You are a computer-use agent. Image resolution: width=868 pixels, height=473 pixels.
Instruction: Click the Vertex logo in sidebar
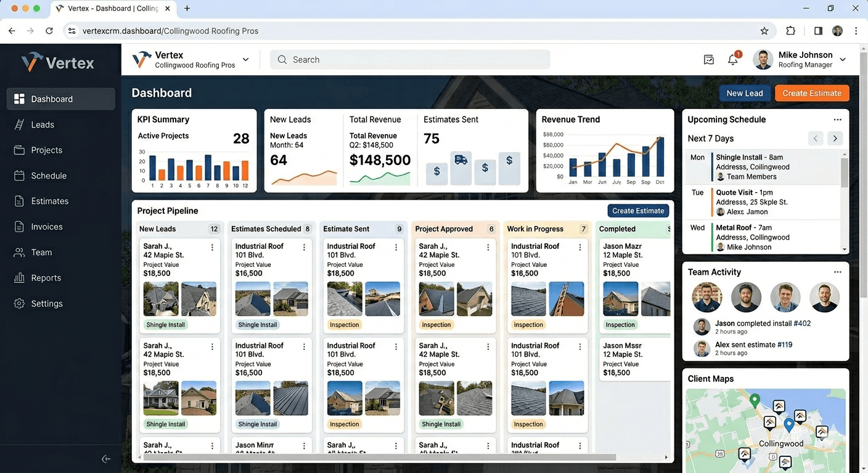point(58,62)
